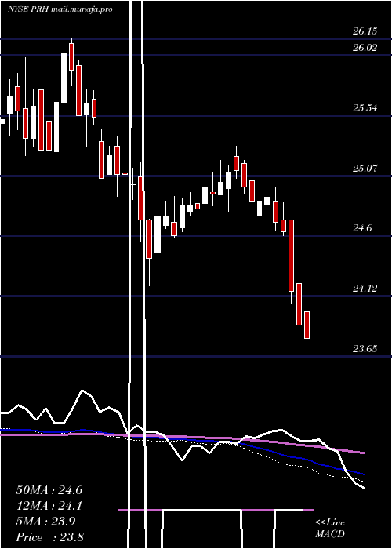The image size is (392, 549).
Task: Click the 26.02 price level label
Action: click(x=365, y=48)
